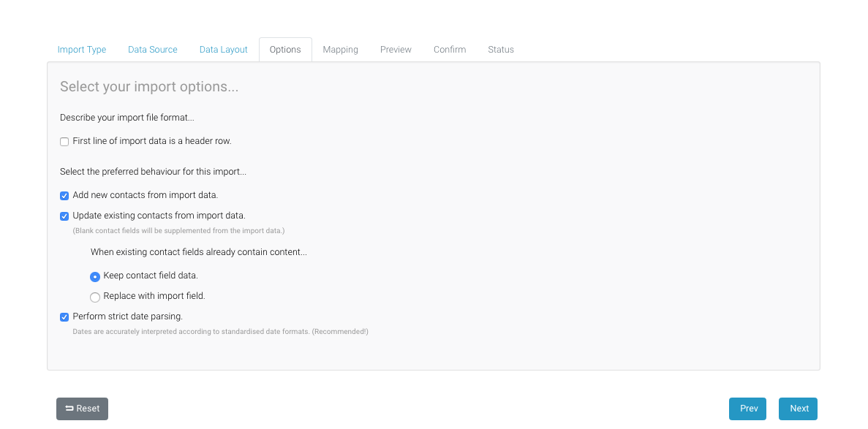Screen dimensions: 868x429
Task: Select the Options tab
Action: pos(285,50)
